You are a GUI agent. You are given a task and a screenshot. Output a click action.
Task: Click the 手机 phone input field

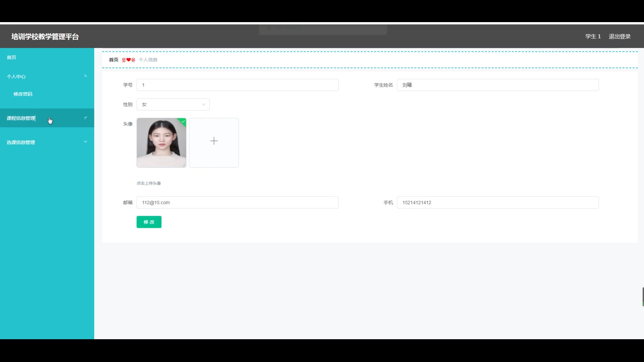coord(498,202)
